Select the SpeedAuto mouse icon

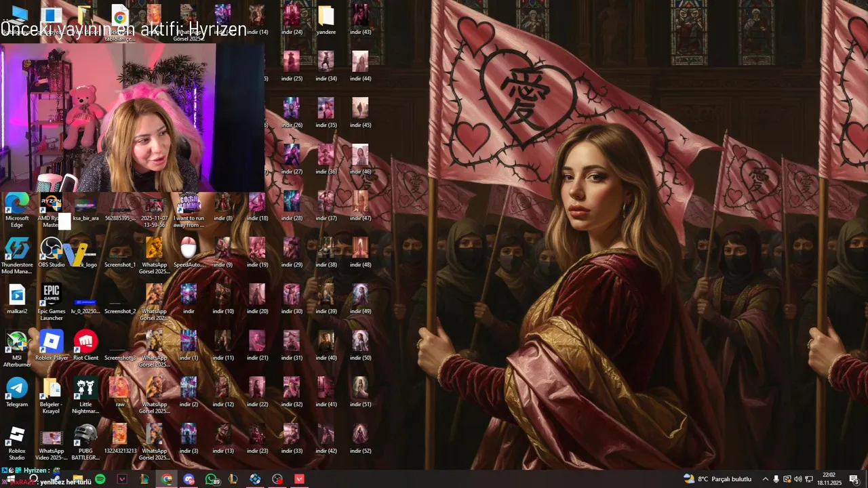pos(189,253)
